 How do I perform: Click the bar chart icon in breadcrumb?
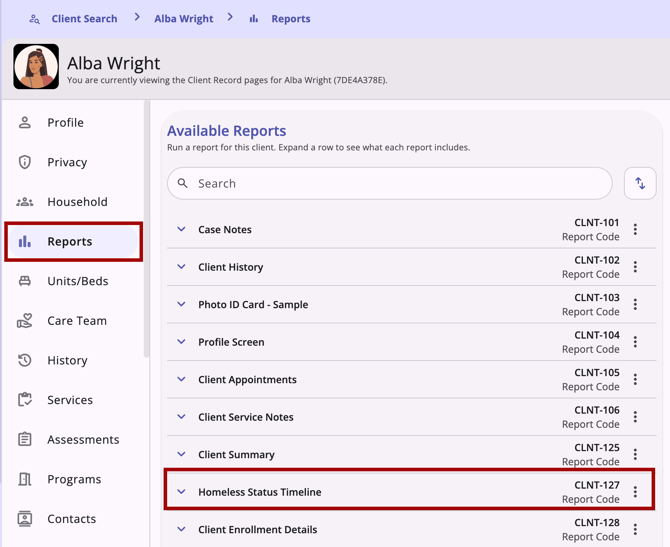click(x=254, y=19)
